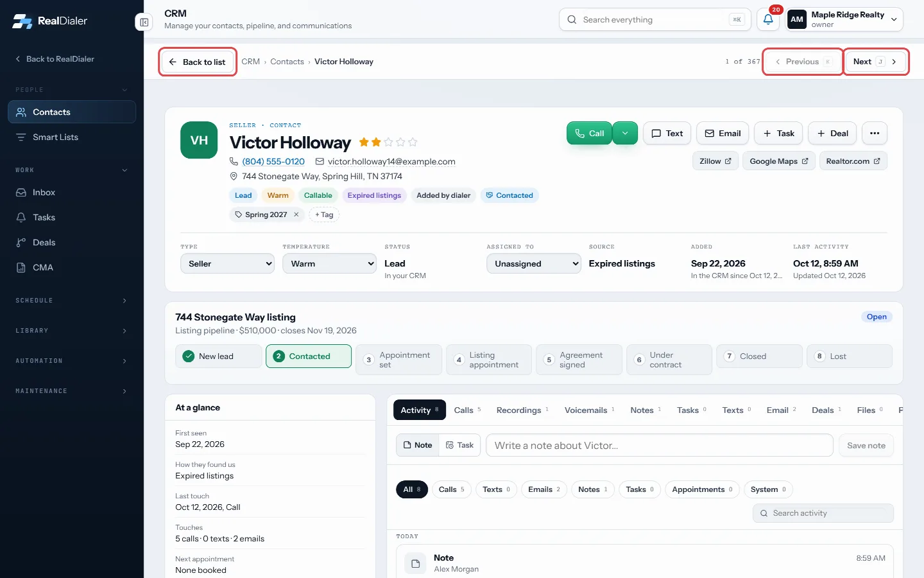Open the phone number link
924x578 pixels.
click(x=273, y=161)
